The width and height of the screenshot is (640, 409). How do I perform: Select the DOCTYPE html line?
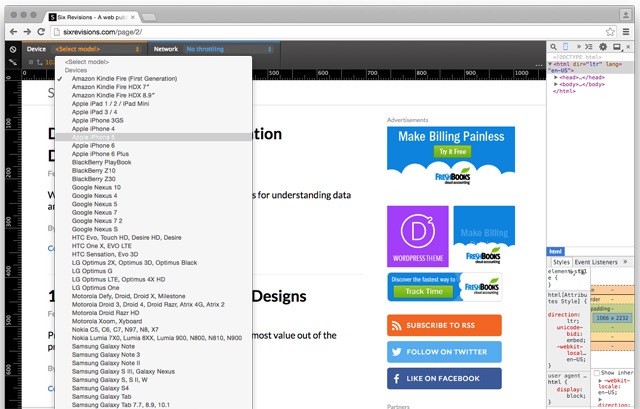pos(577,57)
